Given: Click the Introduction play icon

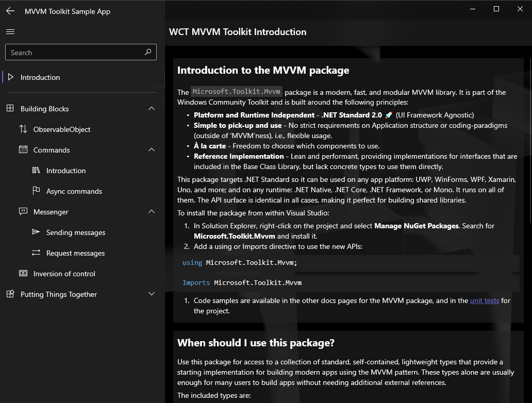Looking at the screenshot, I should point(11,77).
